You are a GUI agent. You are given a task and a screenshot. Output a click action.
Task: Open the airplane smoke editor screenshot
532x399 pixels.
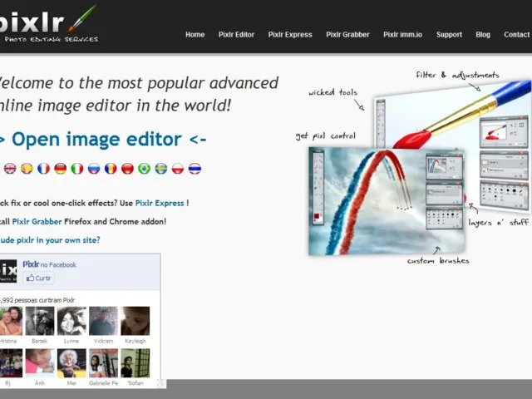387,201
